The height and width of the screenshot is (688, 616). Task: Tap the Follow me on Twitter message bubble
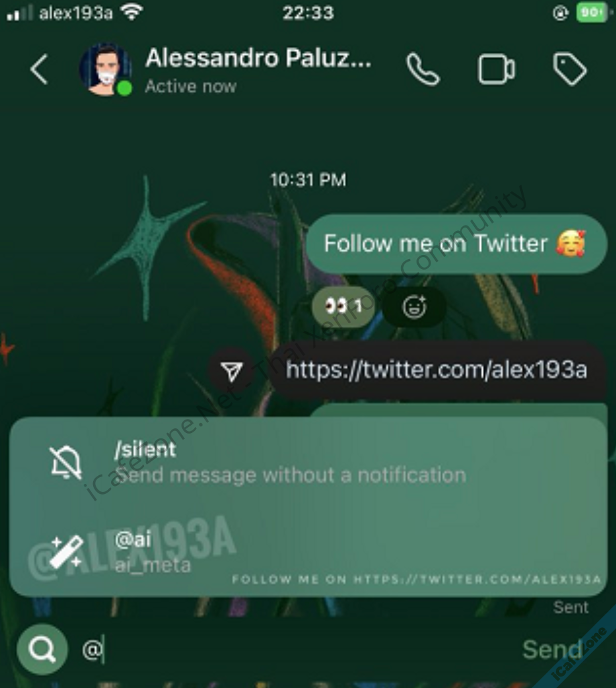tap(457, 244)
